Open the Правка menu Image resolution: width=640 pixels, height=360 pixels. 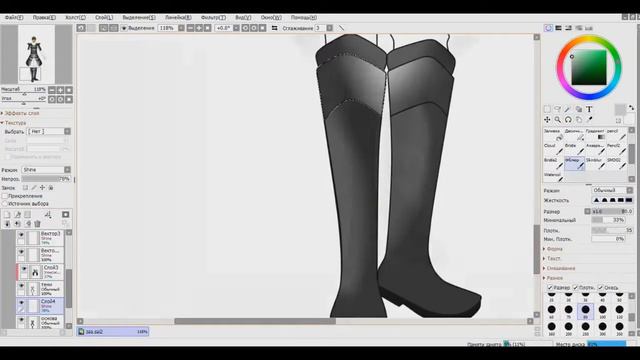point(44,18)
